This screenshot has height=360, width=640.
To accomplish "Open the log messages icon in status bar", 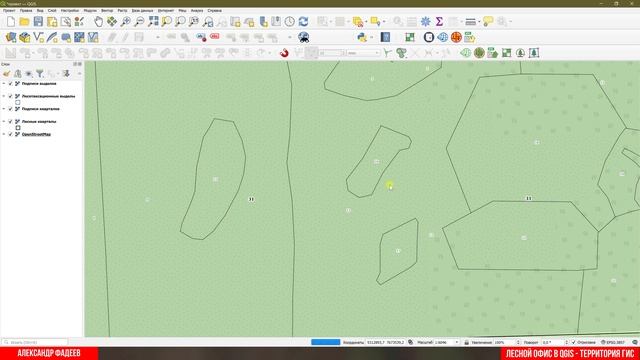I will [635, 342].
